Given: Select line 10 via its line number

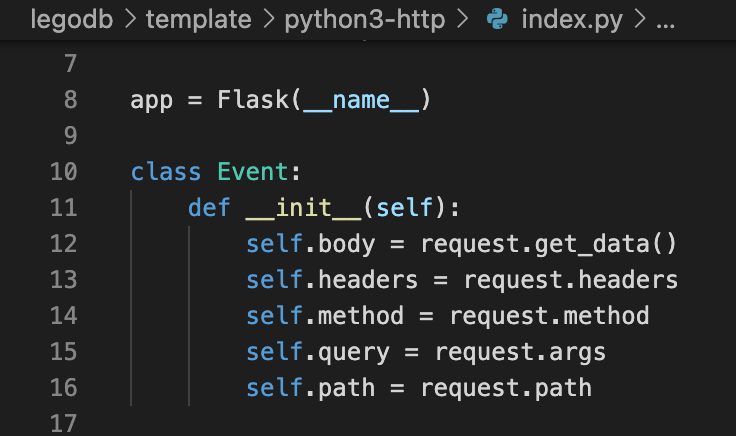Looking at the screenshot, I should [63, 172].
